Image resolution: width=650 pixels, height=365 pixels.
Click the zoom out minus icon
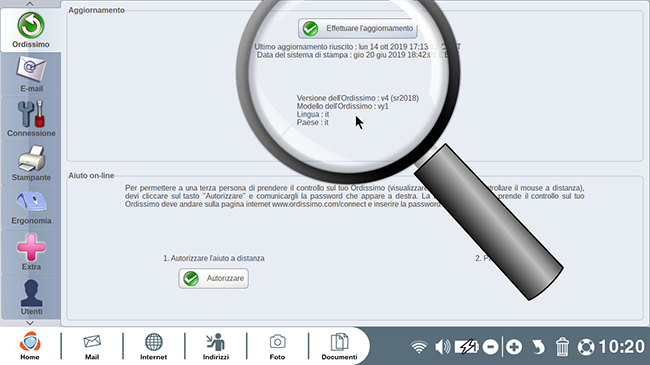pyautogui.click(x=490, y=347)
